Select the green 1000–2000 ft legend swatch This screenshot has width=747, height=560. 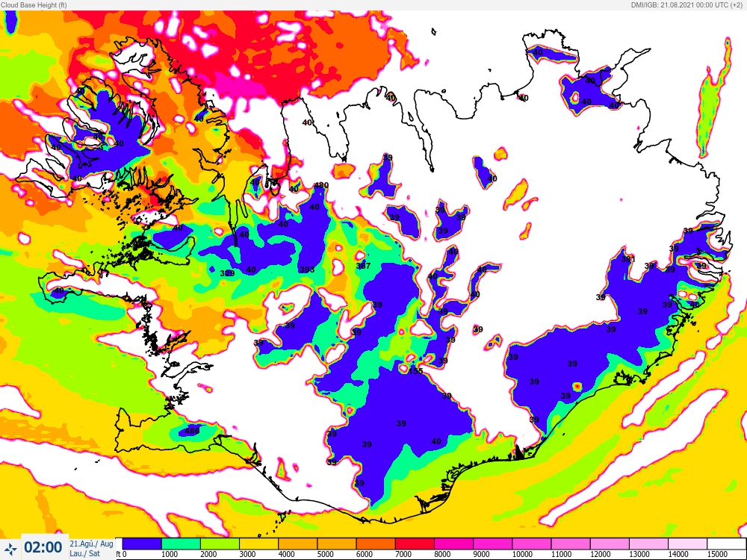tap(181, 544)
